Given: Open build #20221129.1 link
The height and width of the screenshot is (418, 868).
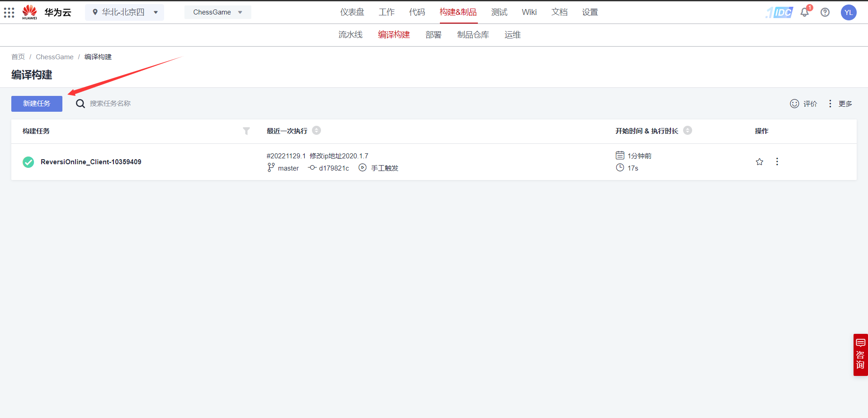Looking at the screenshot, I should [x=286, y=156].
